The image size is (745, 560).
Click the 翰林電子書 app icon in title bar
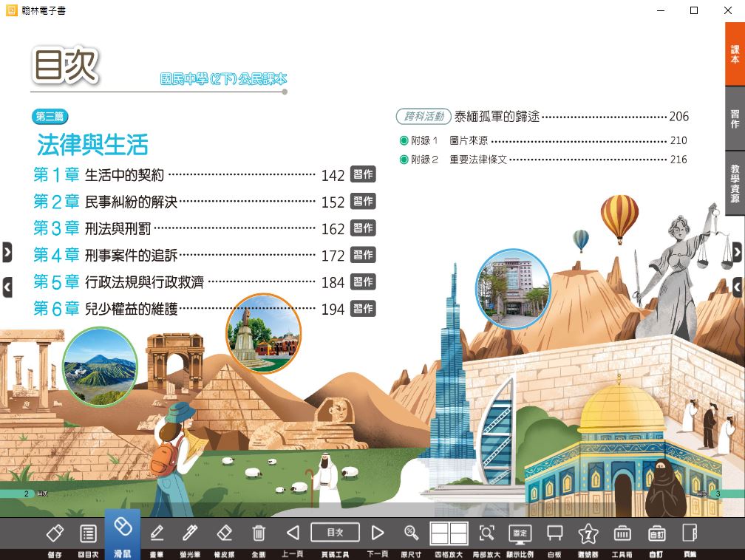(11, 10)
